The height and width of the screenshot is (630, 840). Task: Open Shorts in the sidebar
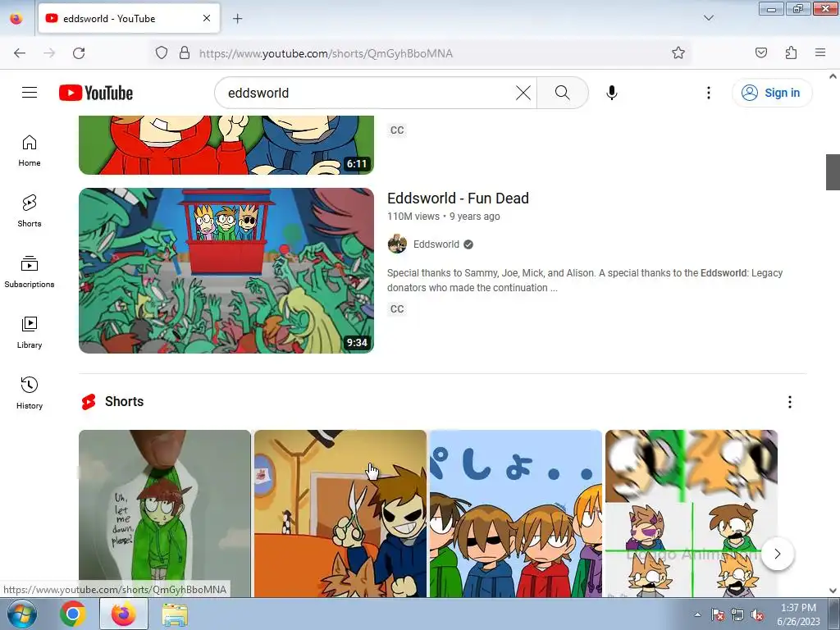tap(30, 211)
